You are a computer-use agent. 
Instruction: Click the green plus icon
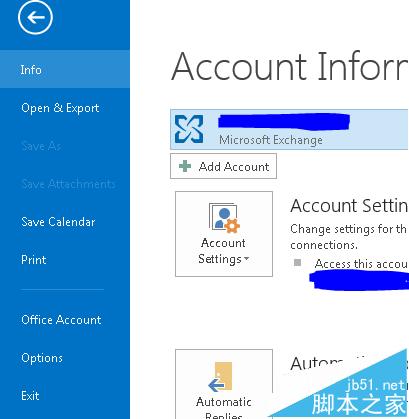(185, 166)
